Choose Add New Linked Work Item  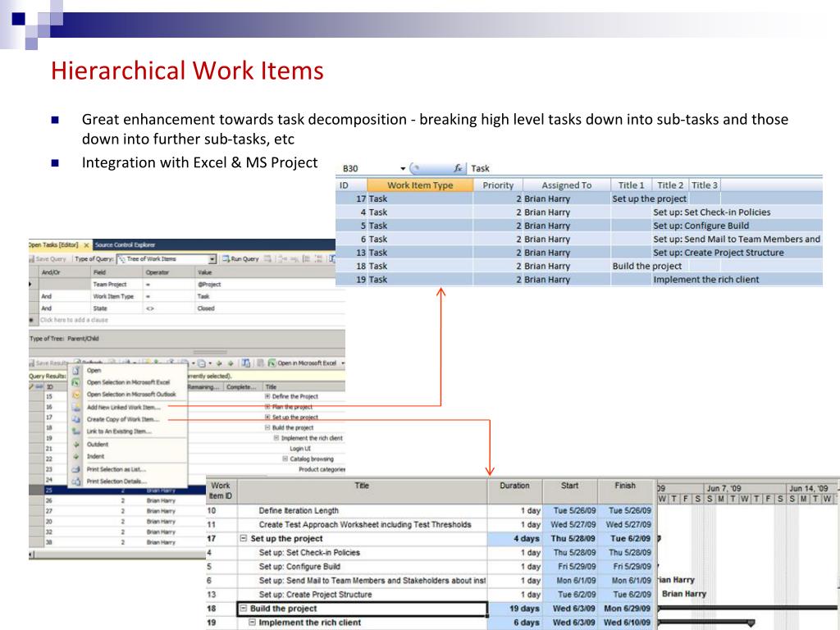click(127, 407)
